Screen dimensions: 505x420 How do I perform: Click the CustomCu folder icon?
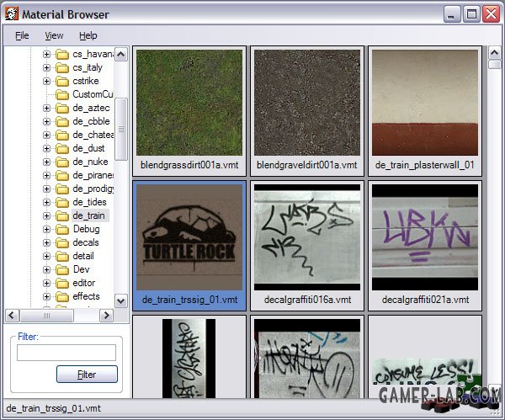[62, 95]
